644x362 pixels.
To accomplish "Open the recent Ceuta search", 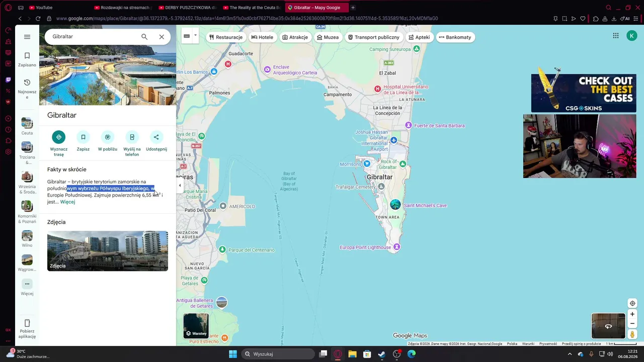I will [27, 126].
